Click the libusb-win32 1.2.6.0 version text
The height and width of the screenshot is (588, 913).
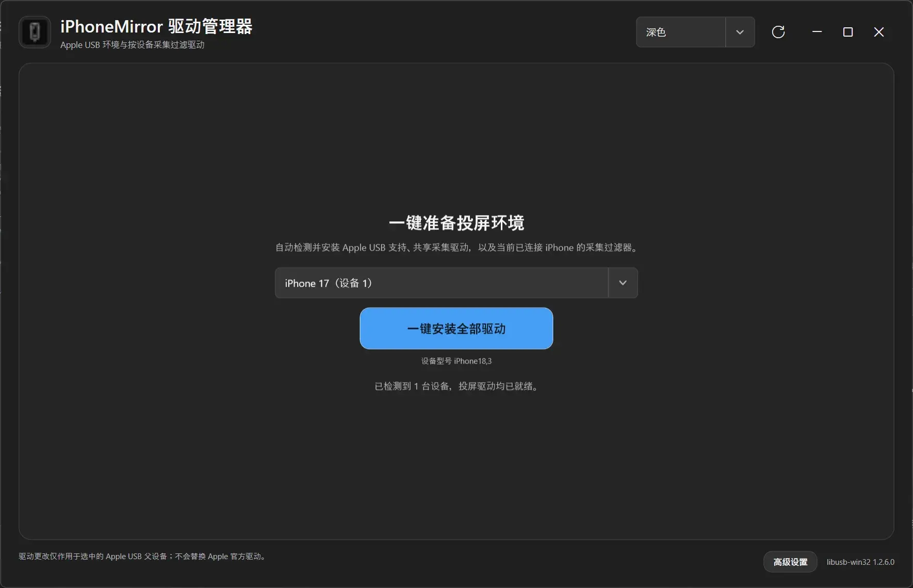(x=860, y=562)
